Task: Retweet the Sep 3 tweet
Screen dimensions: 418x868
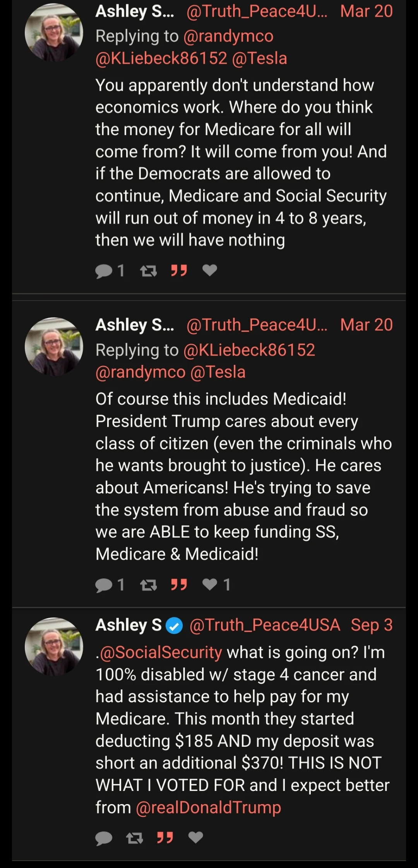Action: tap(134, 838)
